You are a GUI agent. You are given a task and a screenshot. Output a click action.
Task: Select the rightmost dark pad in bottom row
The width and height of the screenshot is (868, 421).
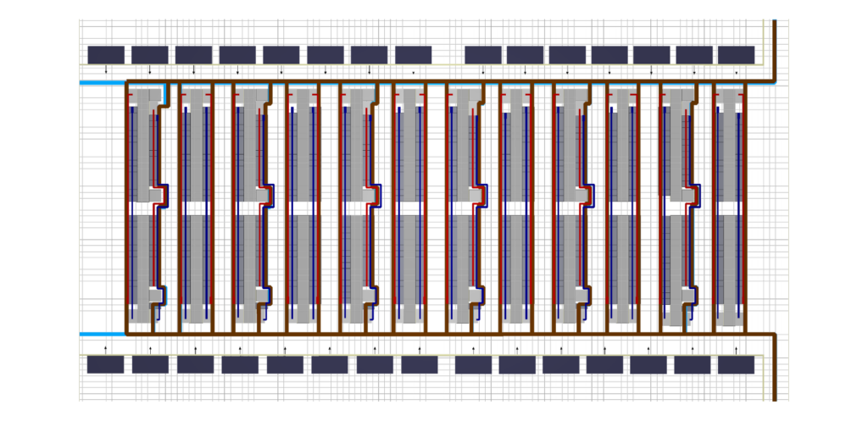click(736, 365)
